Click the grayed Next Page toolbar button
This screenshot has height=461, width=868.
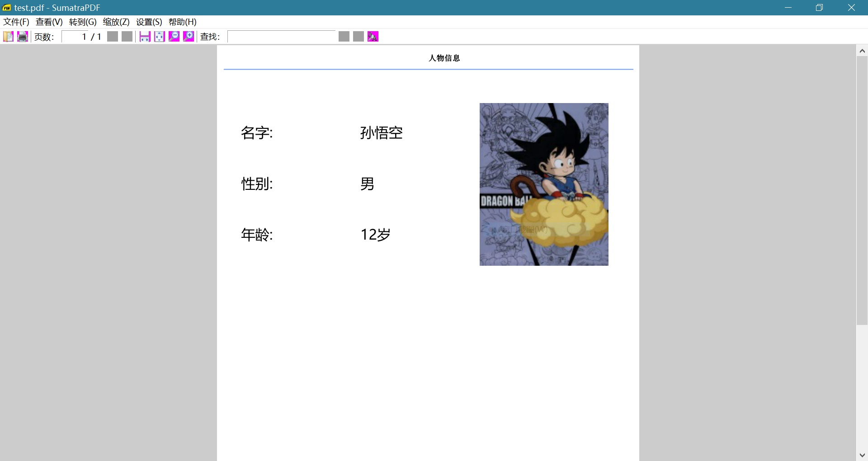[127, 37]
